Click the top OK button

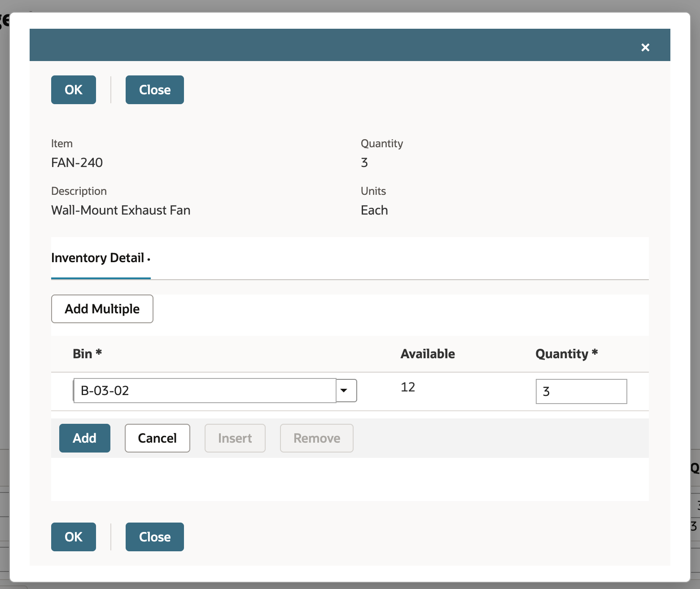click(74, 90)
